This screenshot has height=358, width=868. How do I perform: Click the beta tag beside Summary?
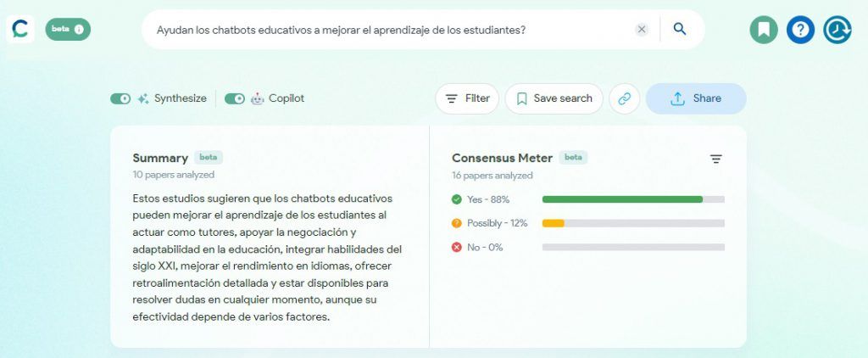[209, 158]
